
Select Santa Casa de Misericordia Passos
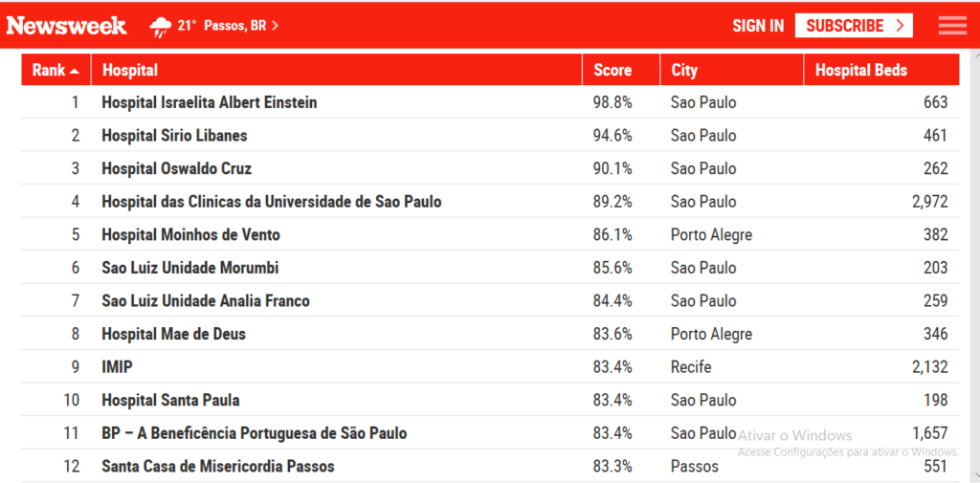(218, 466)
